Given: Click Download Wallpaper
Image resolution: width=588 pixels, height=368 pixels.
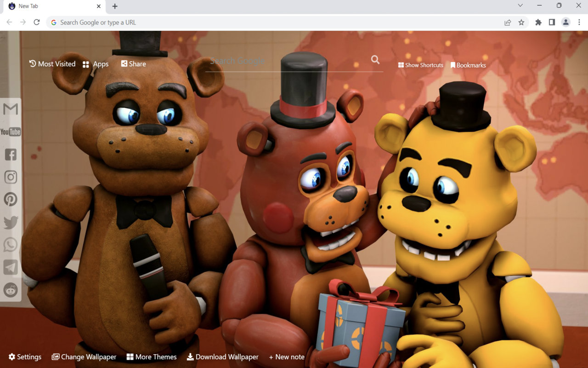Looking at the screenshot, I should click(223, 357).
